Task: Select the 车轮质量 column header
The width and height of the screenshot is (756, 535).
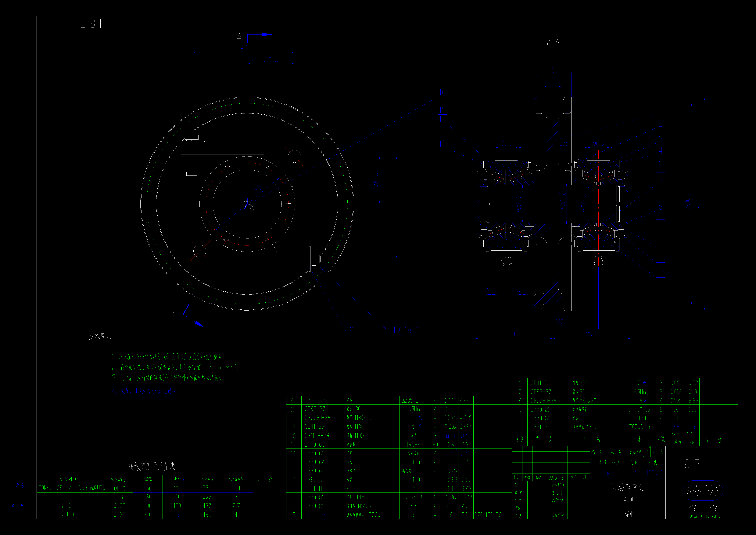Action: pyautogui.click(x=207, y=480)
